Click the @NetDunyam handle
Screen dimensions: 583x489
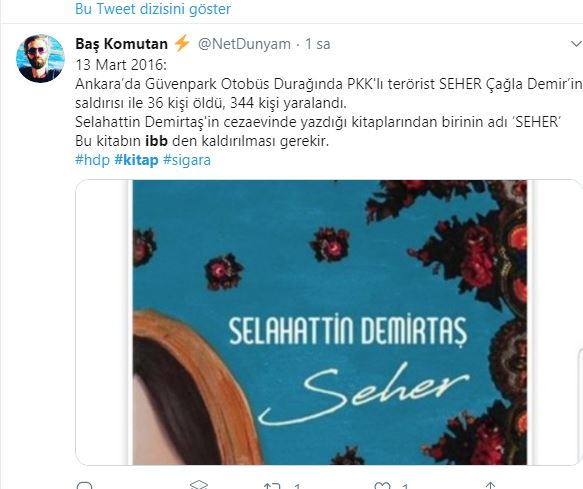244,44
